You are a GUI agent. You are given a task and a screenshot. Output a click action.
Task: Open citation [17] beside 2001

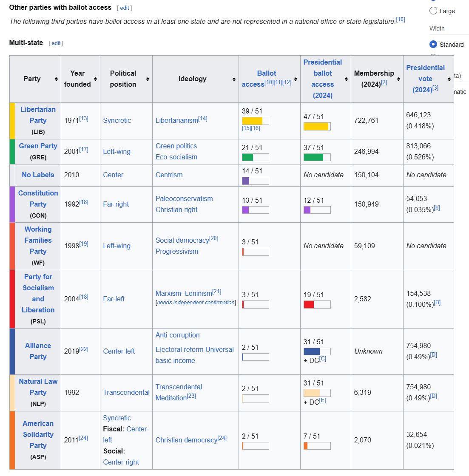click(84, 149)
